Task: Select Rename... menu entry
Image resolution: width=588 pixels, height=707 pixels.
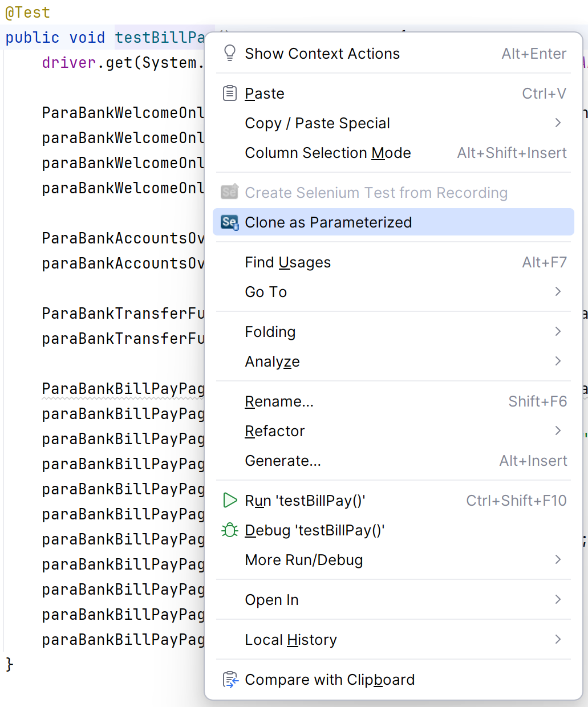Action: [394, 401]
